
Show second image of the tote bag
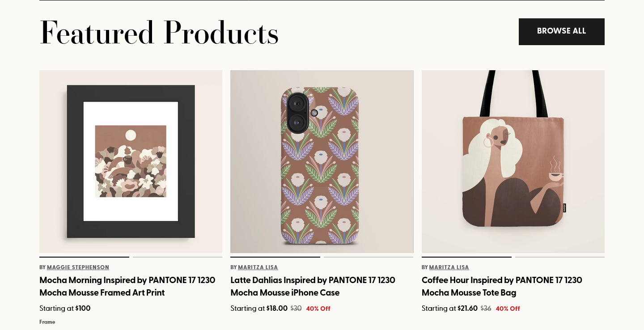coord(560,257)
